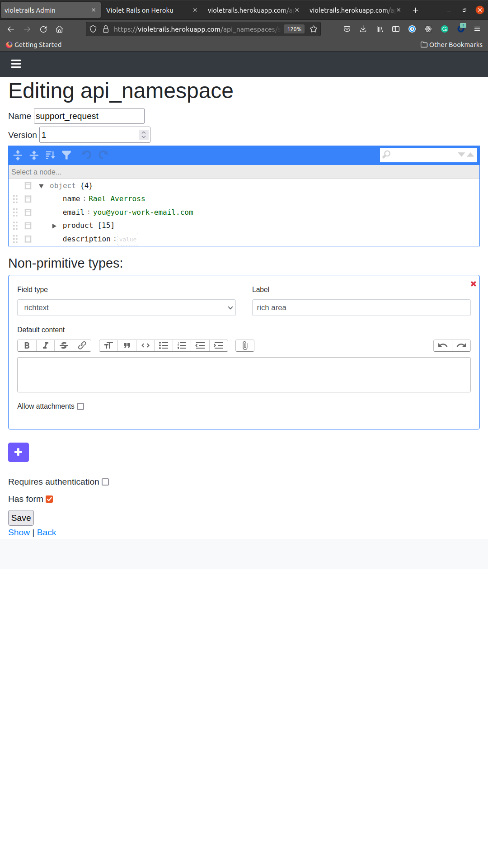
Task: Open Other Bookmarks folder
Action: pos(451,44)
